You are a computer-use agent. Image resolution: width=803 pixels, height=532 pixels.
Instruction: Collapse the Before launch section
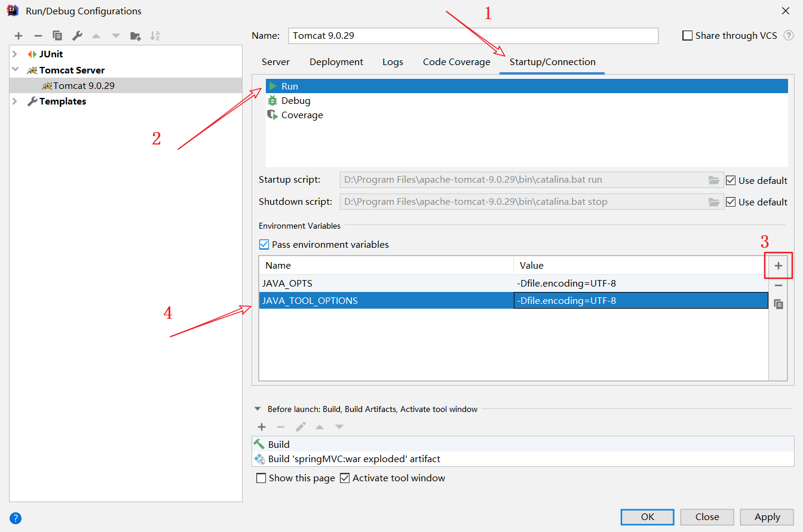click(x=258, y=409)
